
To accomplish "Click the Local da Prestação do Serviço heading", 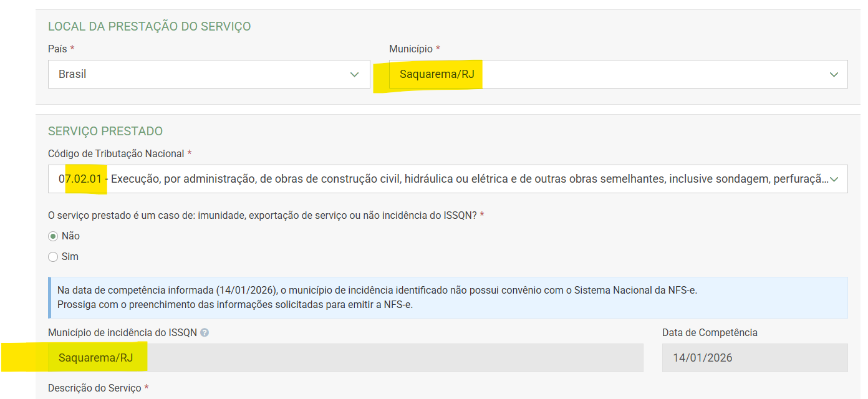I will point(149,26).
